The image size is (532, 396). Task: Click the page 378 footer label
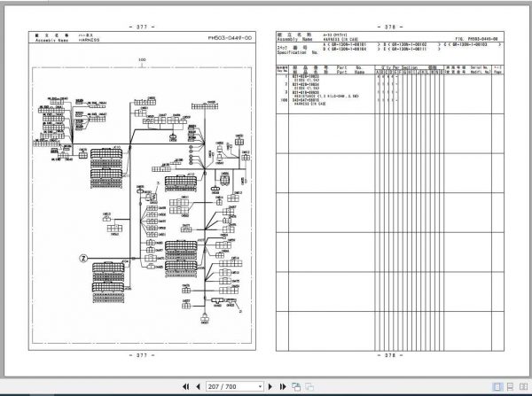click(390, 355)
